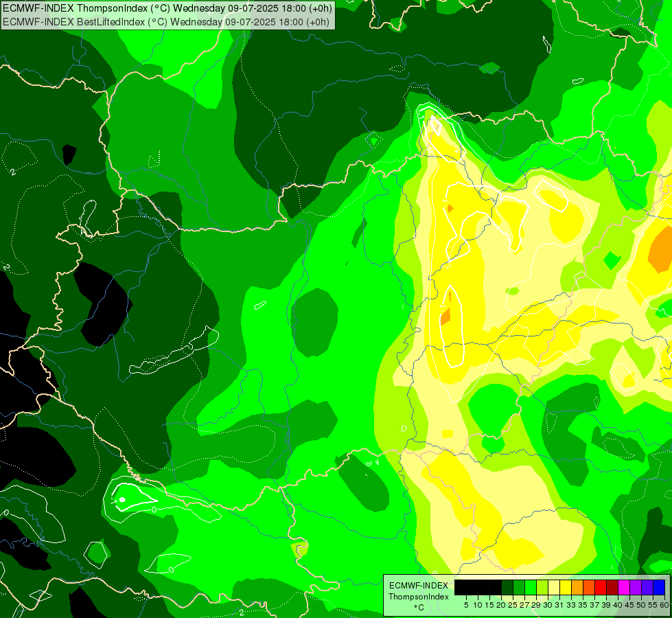The width and height of the screenshot is (672, 618).
Task: Select the magenta 40–45 legend swatch
Action: [624, 587]
